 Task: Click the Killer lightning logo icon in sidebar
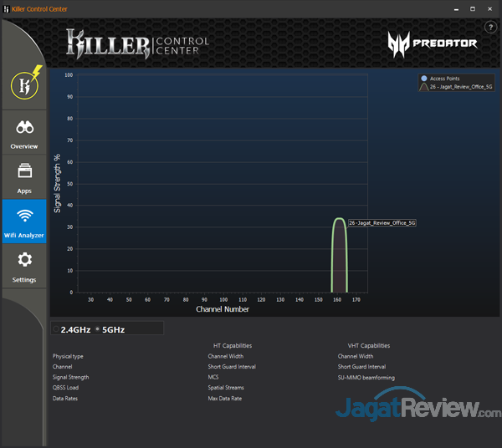point(24,84)
